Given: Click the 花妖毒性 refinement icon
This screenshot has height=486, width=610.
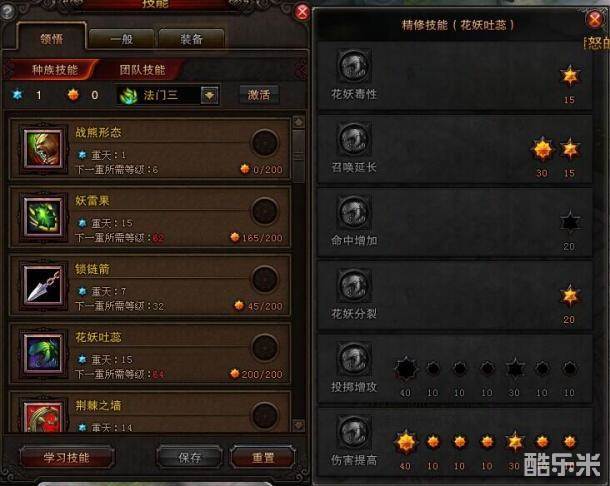Looking at the screenshot, I should 354,66.
